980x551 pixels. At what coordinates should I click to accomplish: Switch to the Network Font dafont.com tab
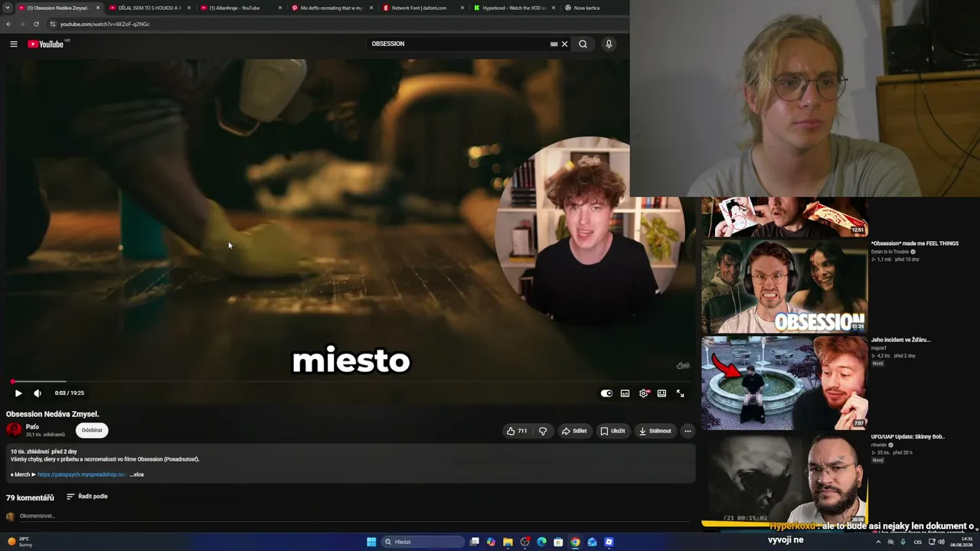422,8
